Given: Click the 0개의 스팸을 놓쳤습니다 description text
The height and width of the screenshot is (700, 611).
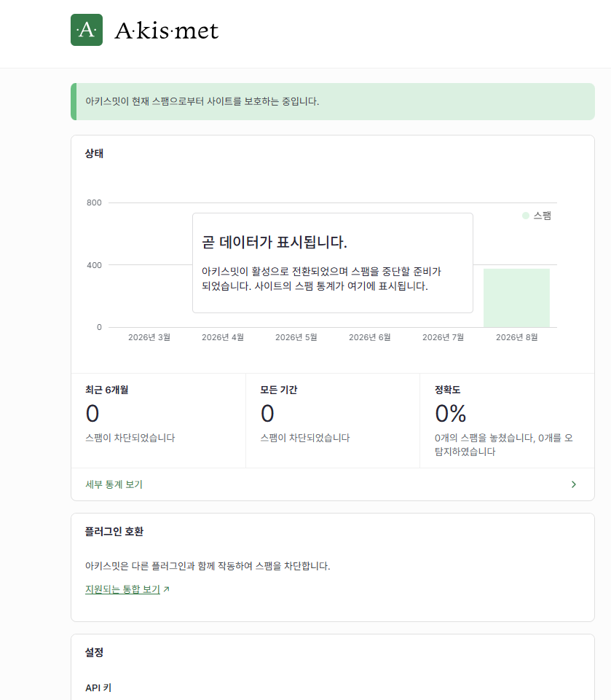Looking at the screenshot, I should point(504,444).
